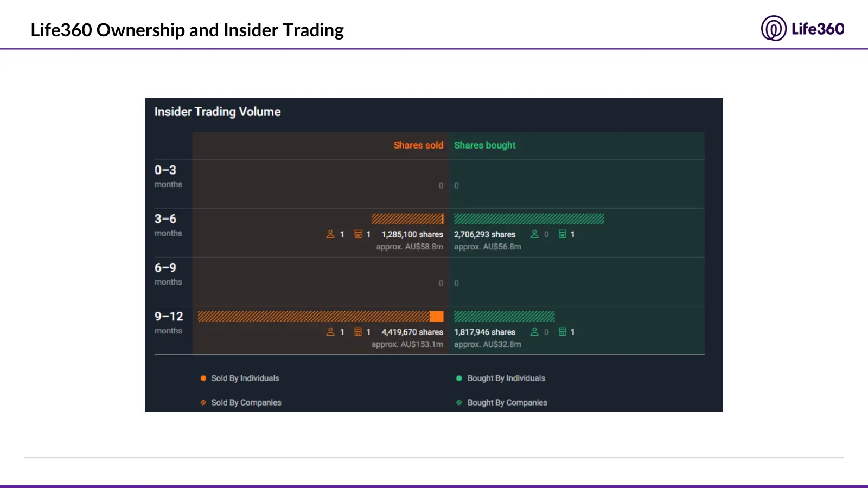Click the Bought By Companies legend label
The height and width of the screenshot is (488, 868).
507,403
